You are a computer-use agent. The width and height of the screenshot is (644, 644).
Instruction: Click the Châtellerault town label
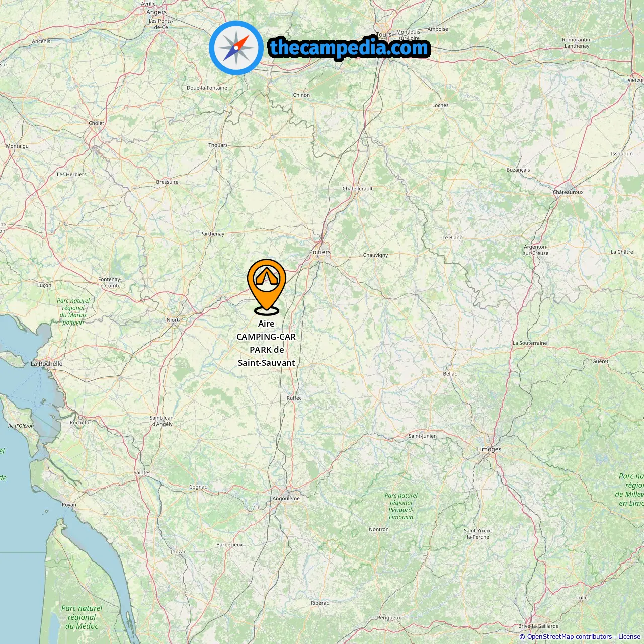coord(358,189)
